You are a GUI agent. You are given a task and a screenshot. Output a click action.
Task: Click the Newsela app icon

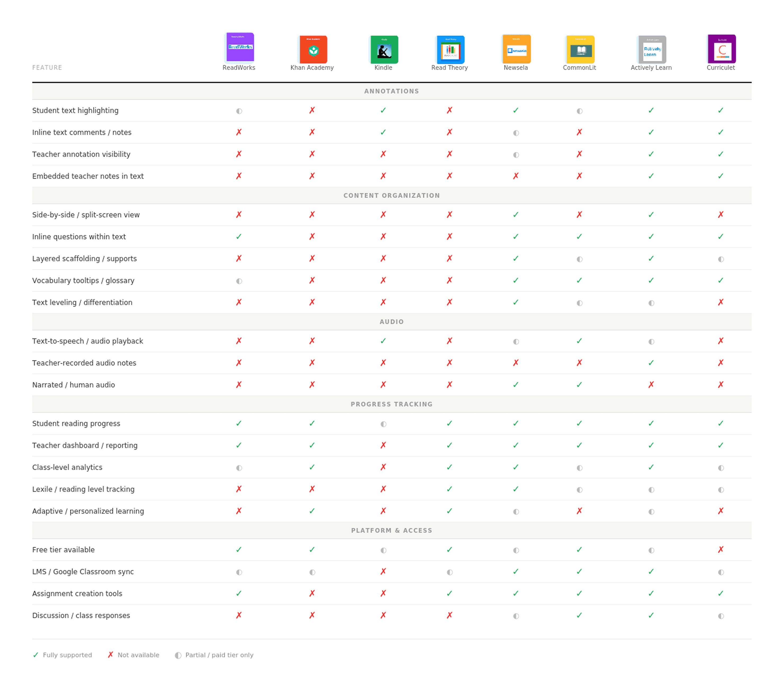pos(516,49)
